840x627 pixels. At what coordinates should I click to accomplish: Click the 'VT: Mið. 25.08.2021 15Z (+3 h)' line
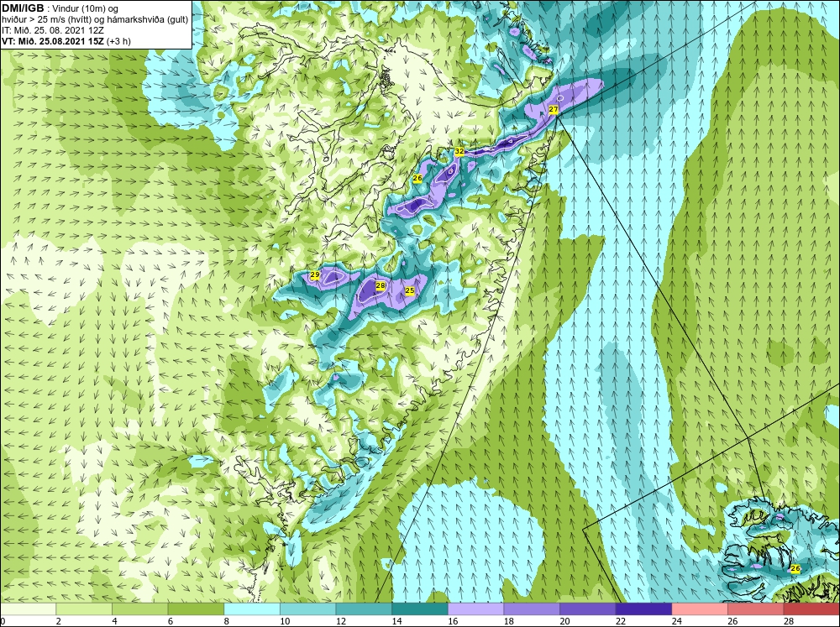[66, 40]
